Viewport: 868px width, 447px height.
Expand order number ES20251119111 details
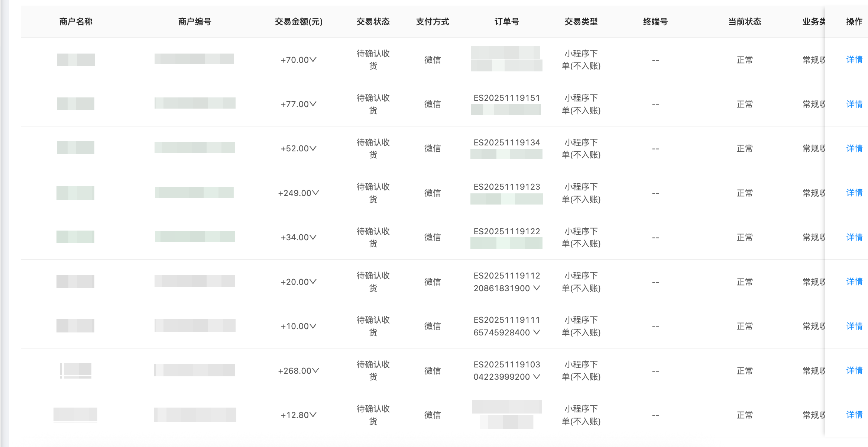[537, 332]
